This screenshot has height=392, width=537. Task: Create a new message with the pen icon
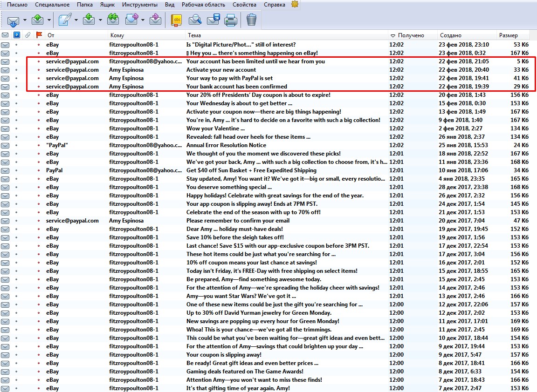coord(65,20)
